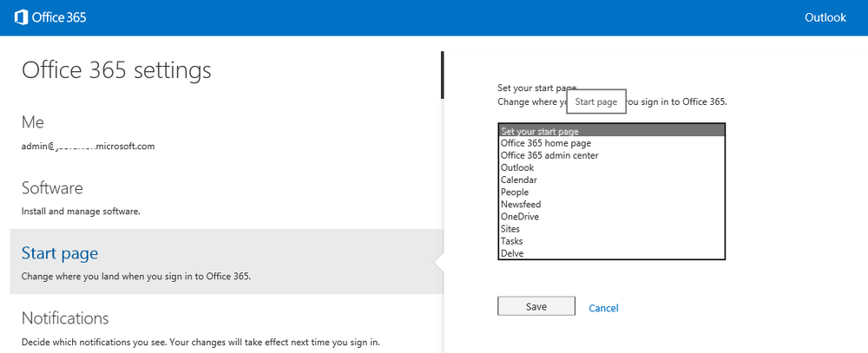Screen dimensions: 868x353
Task: Choose Delve as start page
Action: 611,253
